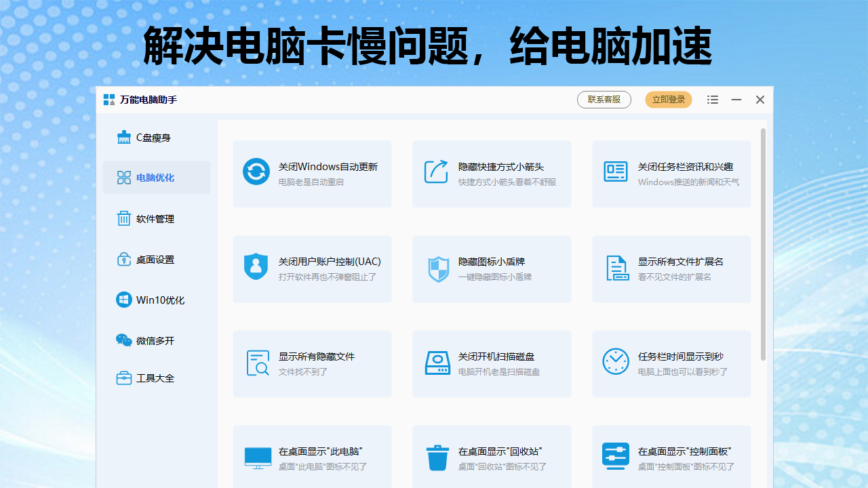Image resolution: width=868 pixels, height=488 pixels.
Task: Click the vertical scrollbar of the optimization list
Action: (x=763, y=244)
